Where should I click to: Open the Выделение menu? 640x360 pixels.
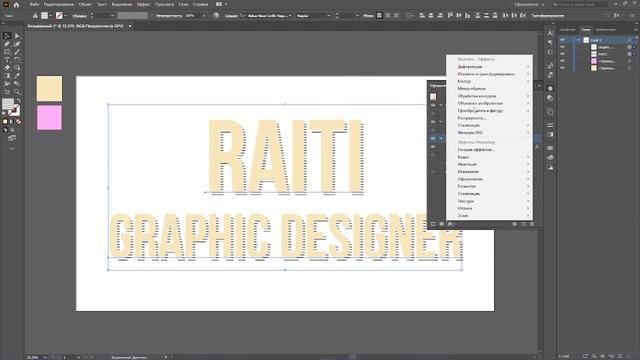(122, 4)
